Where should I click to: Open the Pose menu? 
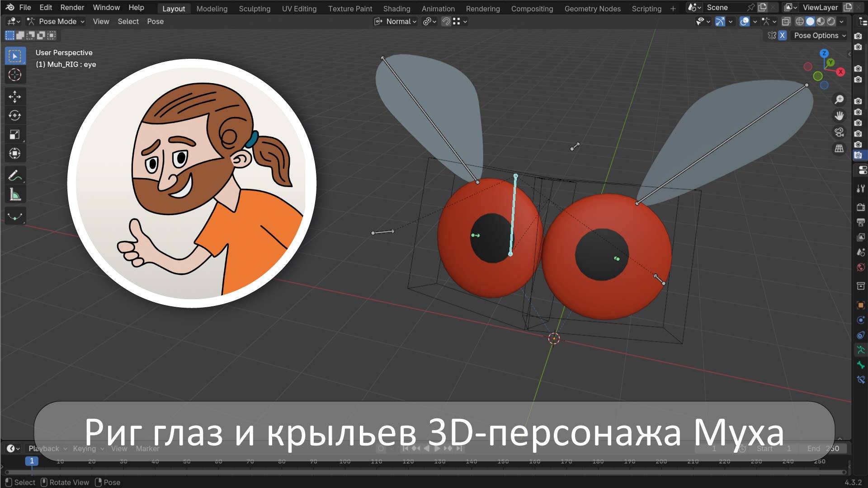(x=155, y=21)
